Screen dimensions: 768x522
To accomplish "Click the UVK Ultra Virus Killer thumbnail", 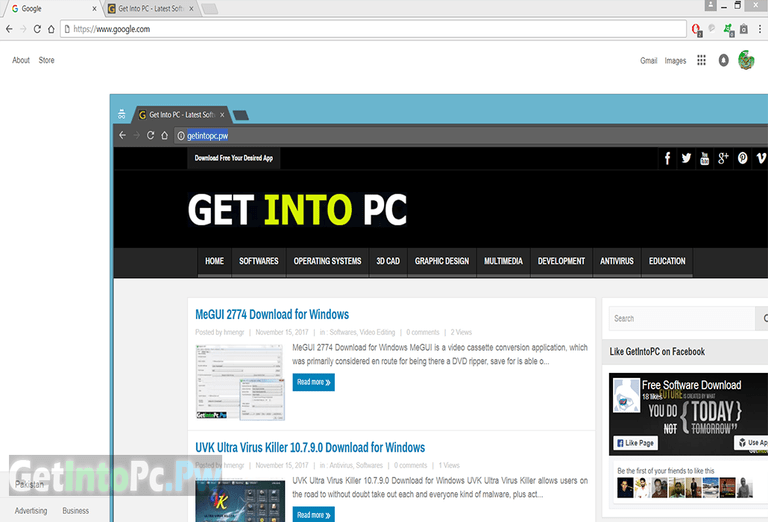I will (x=240, y=500).
